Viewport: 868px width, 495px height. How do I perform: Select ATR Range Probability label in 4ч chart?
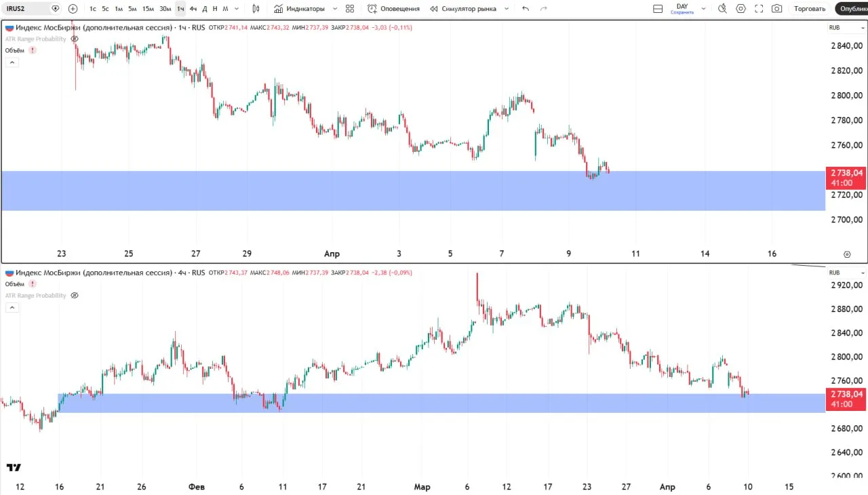point(36,296)
